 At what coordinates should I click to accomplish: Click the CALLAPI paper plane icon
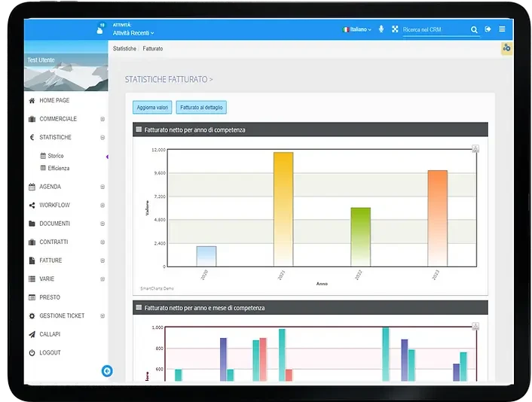point(32,334)
